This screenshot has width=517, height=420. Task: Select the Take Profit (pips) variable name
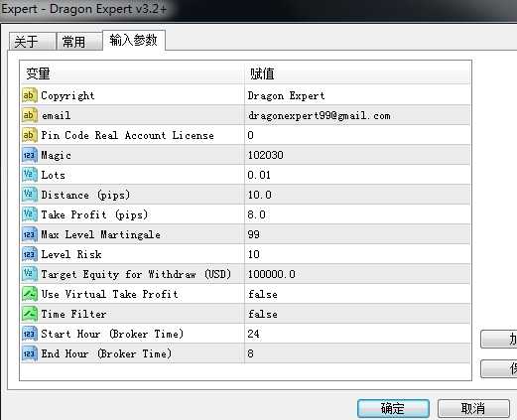point(94,214)
